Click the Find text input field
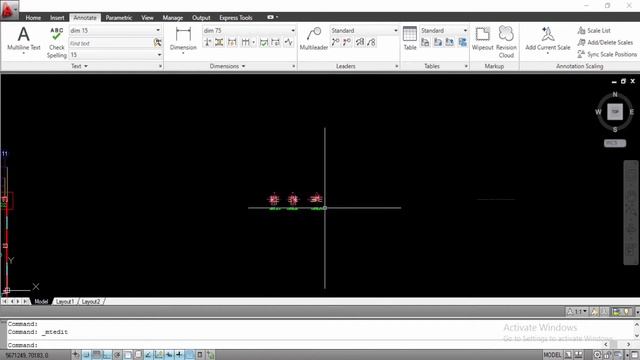640x360 pixels. click(x=110, y=43)
